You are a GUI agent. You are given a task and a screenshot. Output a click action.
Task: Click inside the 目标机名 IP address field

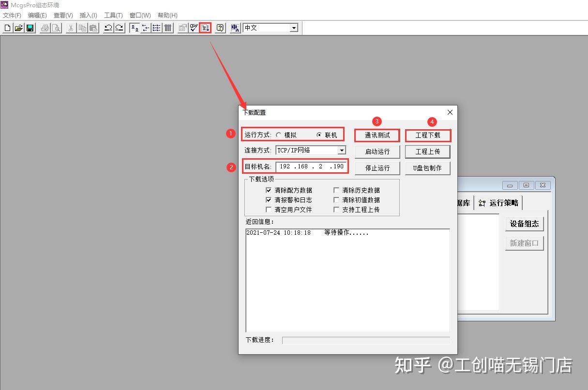click(310, 166)
